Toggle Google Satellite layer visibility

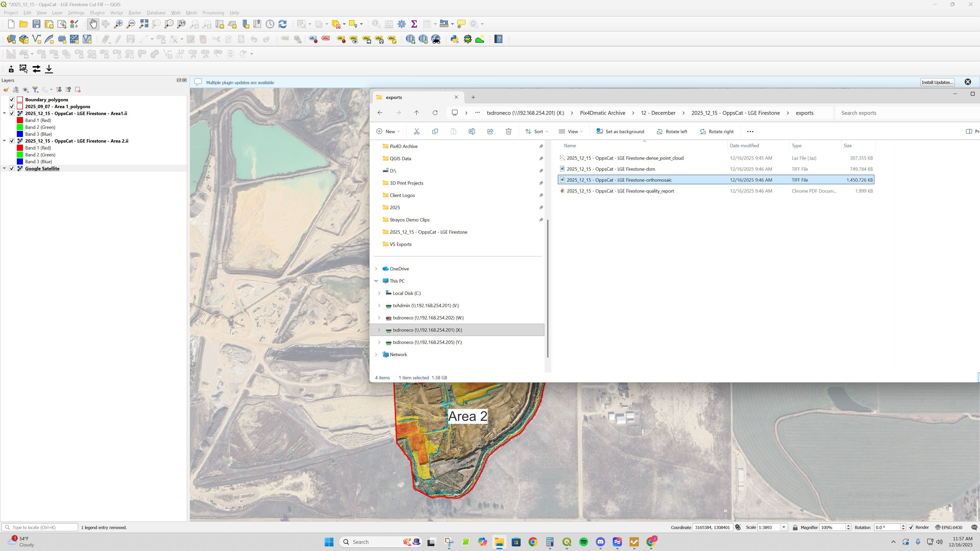point(12,168)
